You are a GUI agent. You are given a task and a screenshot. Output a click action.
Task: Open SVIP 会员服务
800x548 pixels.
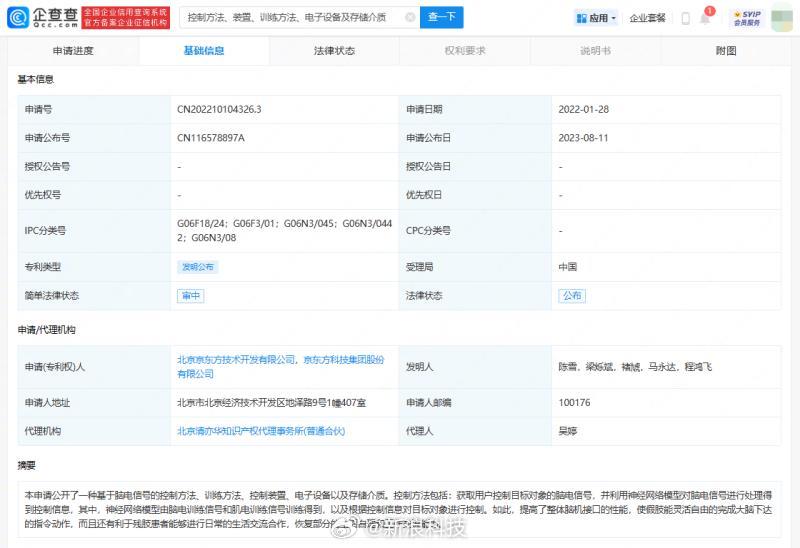click(747, 18)
